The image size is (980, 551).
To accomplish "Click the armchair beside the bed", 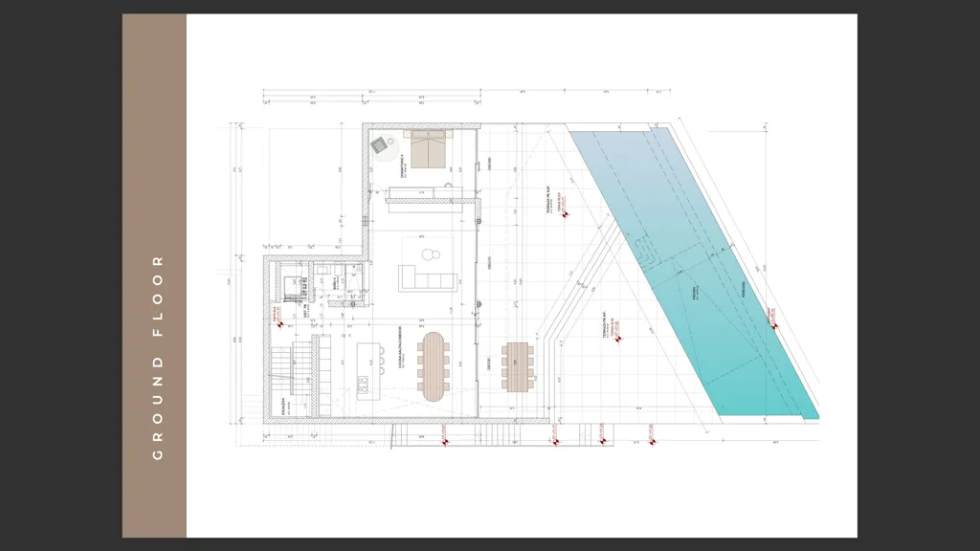I will (379, 146).
